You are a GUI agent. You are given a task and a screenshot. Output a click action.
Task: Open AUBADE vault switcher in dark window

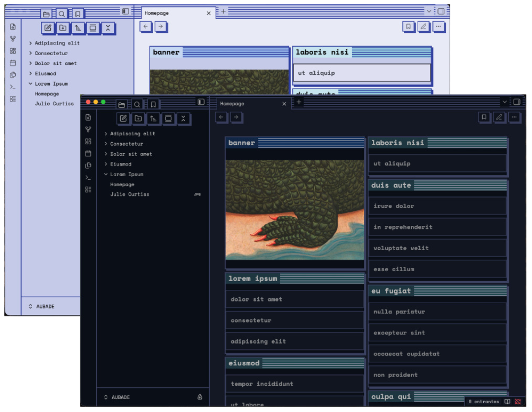(117, 397)
